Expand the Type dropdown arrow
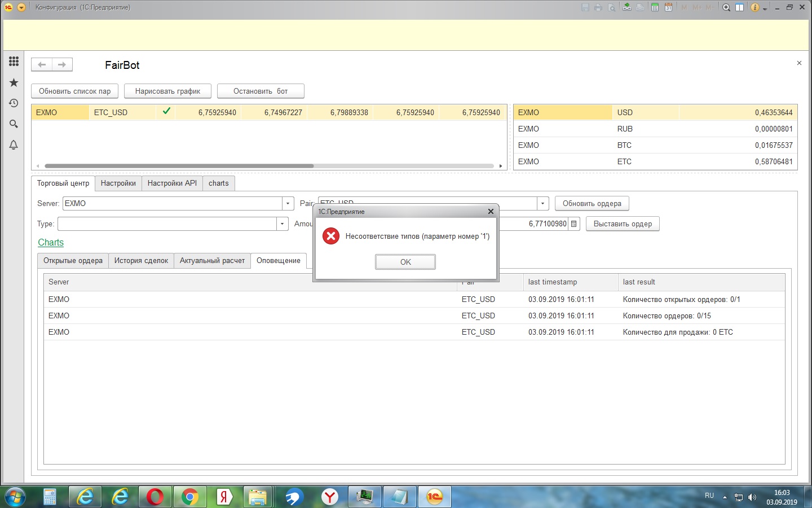This screenshot has width=812, height=508. pos(282,224)
